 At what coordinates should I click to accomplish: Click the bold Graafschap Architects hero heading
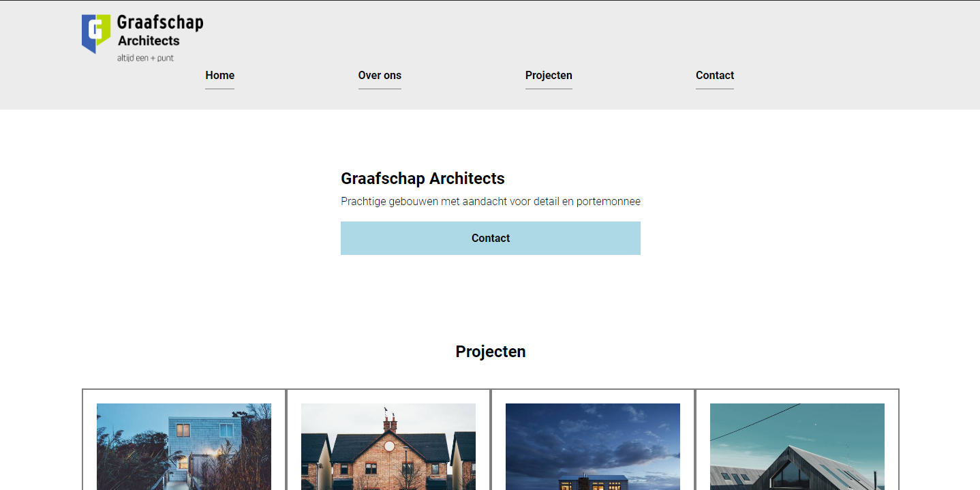(x=423, y=179)
